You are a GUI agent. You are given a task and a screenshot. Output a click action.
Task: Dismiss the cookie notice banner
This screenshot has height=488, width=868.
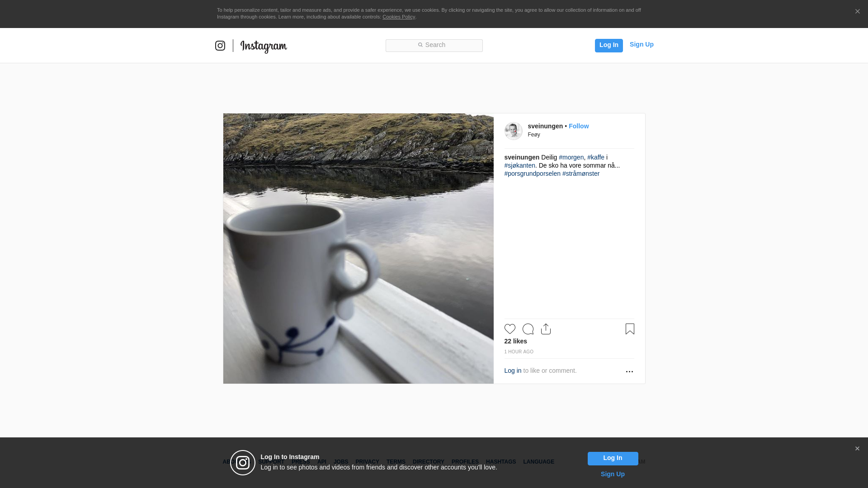857,12
